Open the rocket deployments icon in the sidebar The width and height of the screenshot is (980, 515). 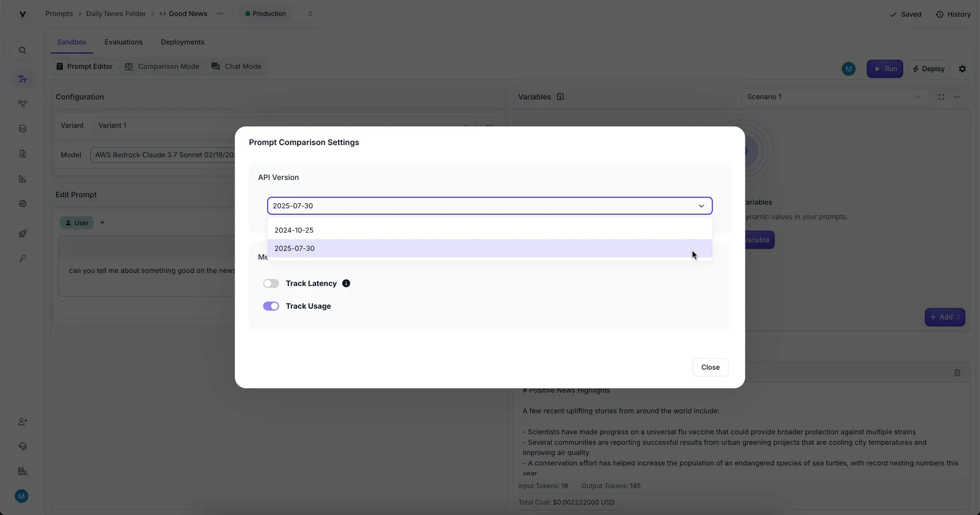[x=23, y=234]
